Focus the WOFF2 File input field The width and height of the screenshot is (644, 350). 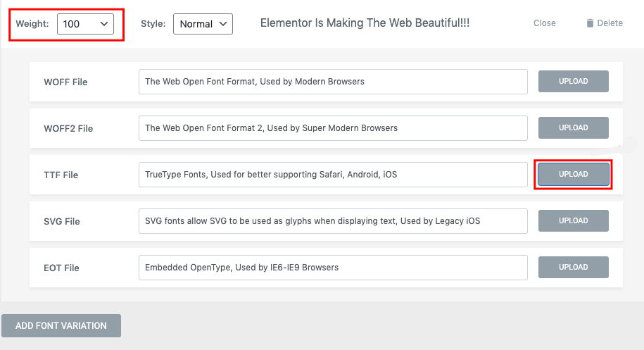point(333,128)
